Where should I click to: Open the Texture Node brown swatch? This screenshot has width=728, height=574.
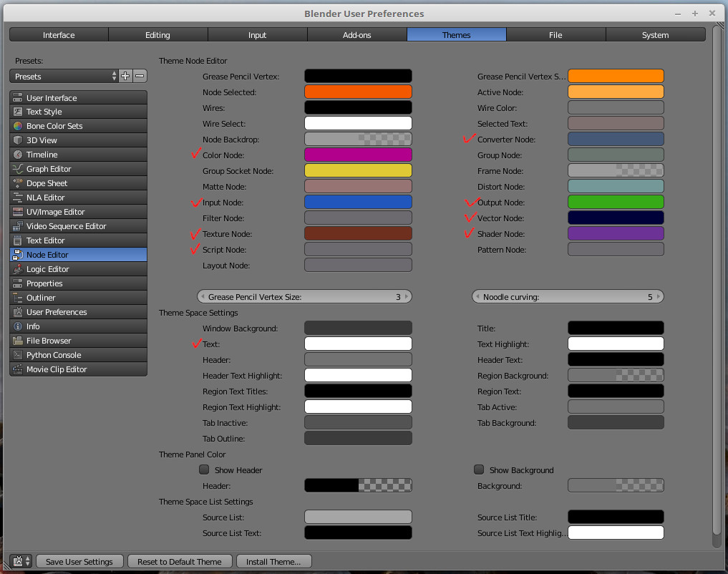pos(358,234)
